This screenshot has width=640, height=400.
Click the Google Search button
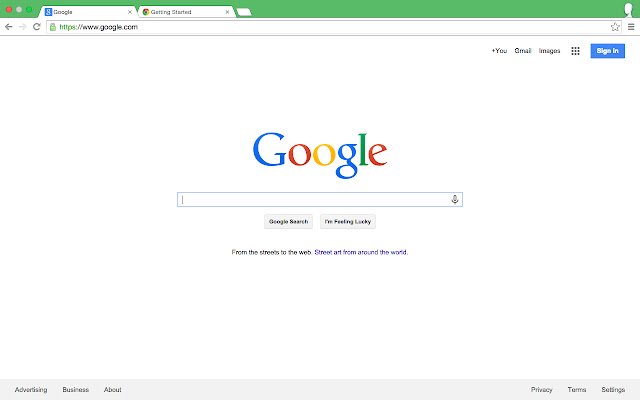(x=289, y=222)
